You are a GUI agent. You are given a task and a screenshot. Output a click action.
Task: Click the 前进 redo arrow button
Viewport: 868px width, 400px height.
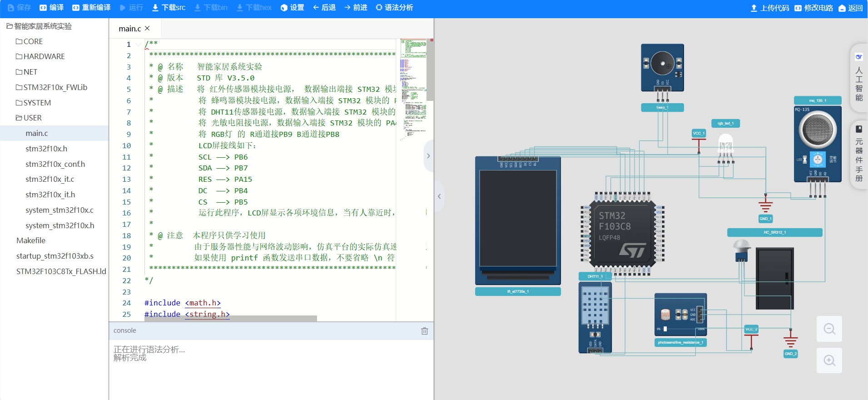pos(356,8)
